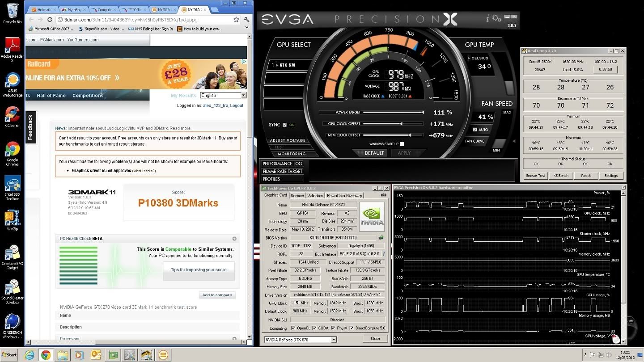
Task: Reload the 3dmark page in Chrome
Action: coord(50,20)
